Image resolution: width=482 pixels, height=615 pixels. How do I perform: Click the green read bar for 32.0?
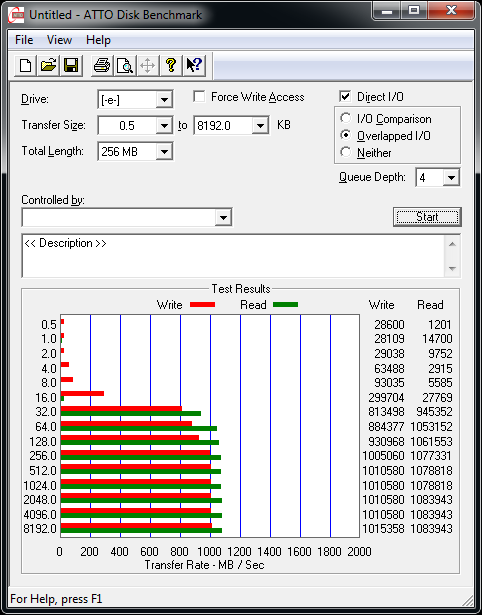(131, 413)
